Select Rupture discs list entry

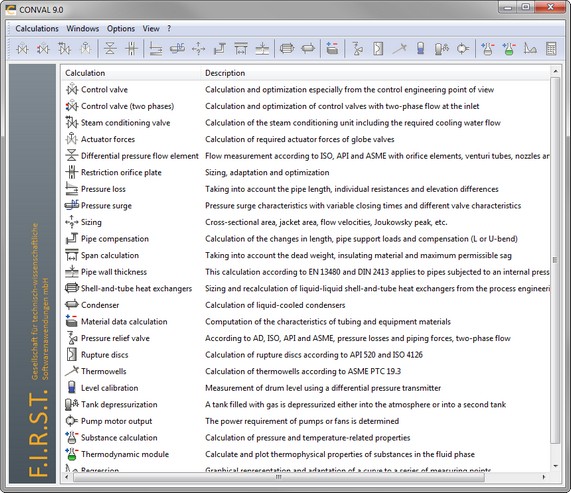[306, 355]
